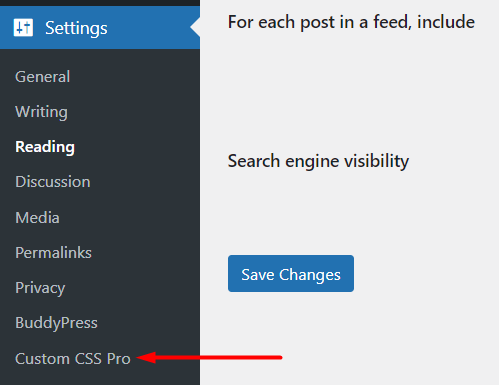
Task: Click the Settings sliders icon
Action: 23,27
